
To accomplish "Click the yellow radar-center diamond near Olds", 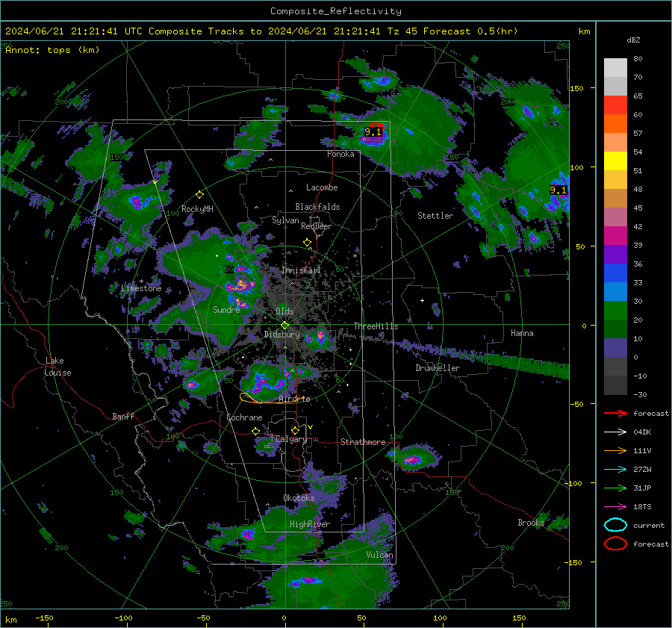I will point(285,325).
